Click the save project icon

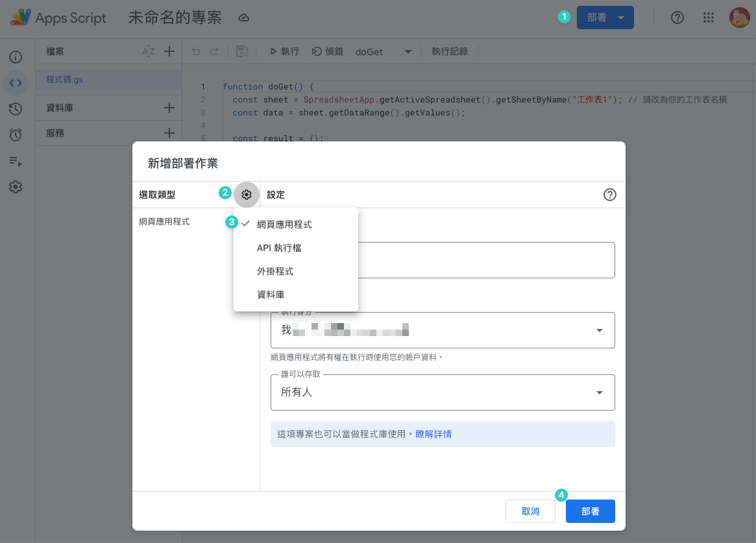(x=242, y=51)
